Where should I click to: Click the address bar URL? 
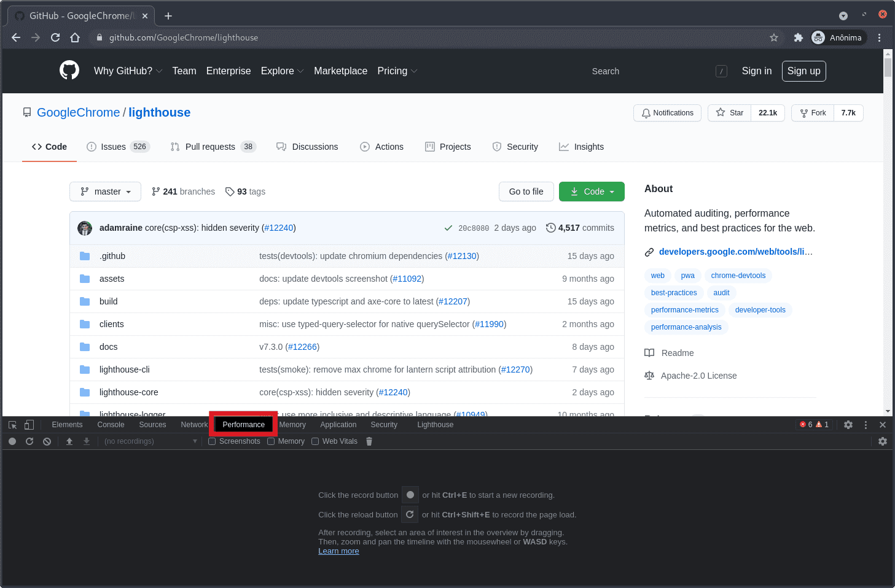coord(184,37)
